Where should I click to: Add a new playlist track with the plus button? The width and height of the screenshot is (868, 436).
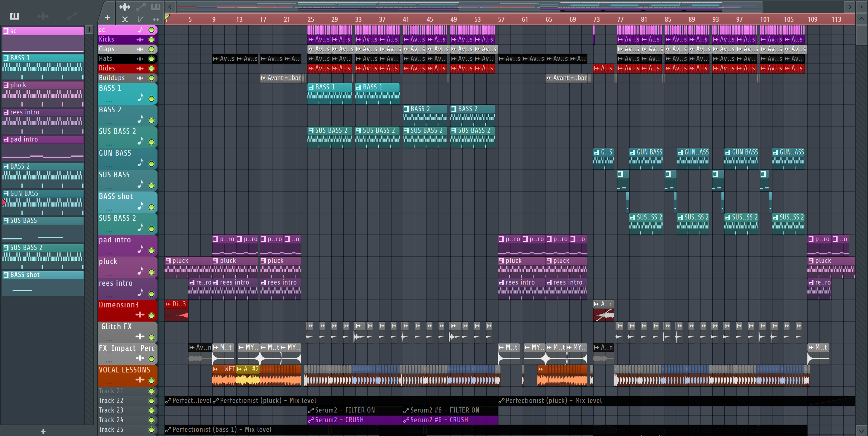coord(108,18)
